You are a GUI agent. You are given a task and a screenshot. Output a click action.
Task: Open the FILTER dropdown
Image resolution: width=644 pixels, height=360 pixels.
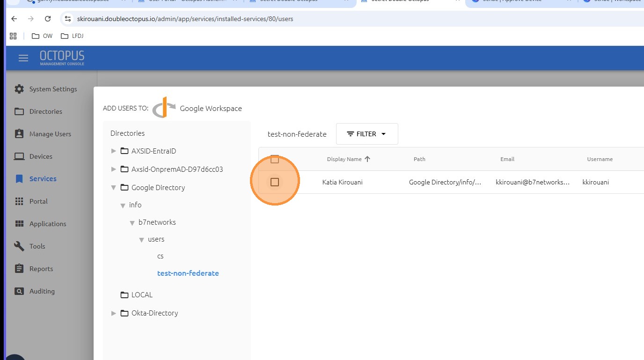pos(367,134)
